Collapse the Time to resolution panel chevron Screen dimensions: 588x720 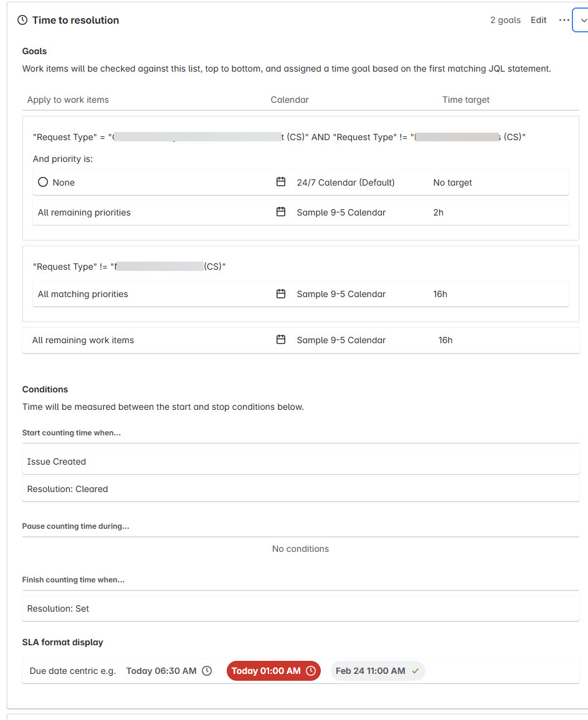click(x=582, y=20)
